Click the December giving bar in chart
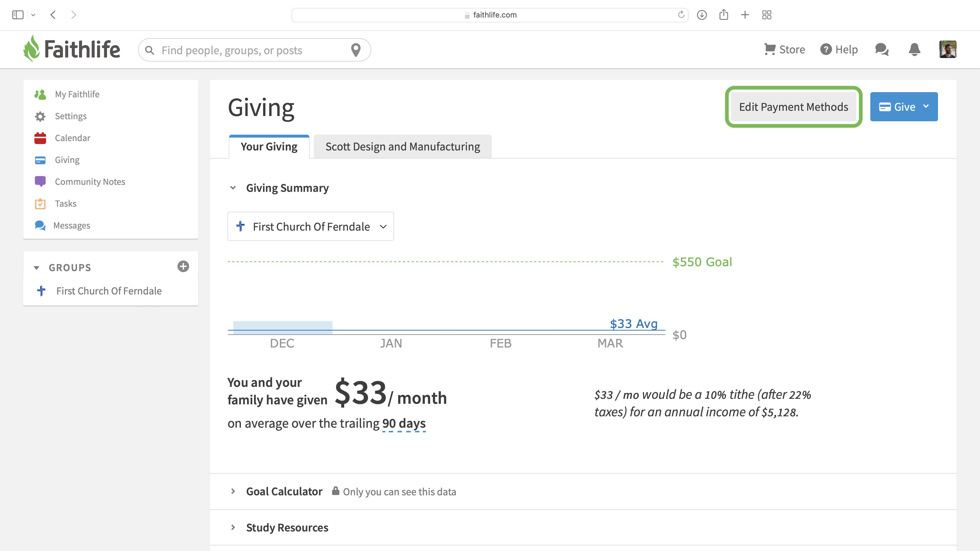The image size is (980, 551). [283, 327]
